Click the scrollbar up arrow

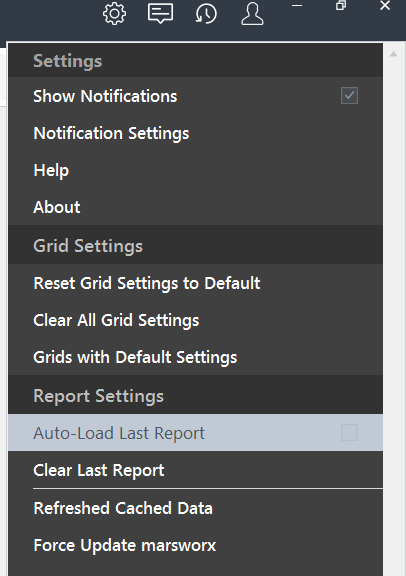pyautogui.click(x=394, y=54)
